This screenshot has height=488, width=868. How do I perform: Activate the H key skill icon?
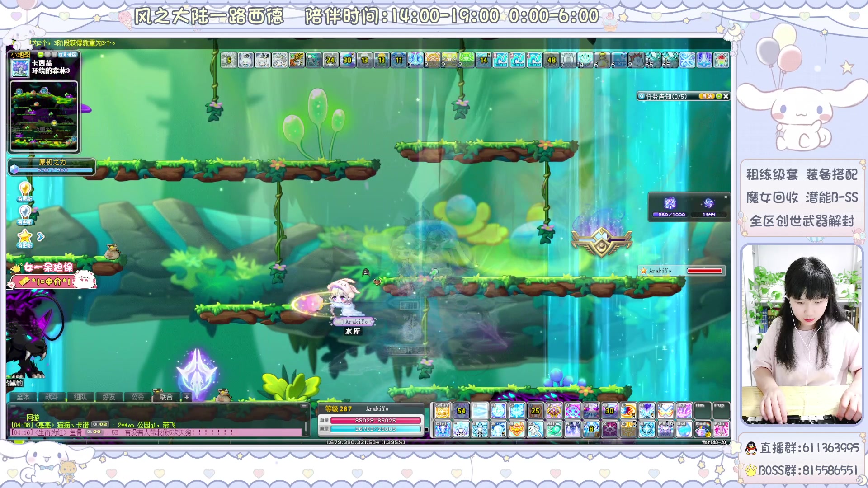pyautogui.click(x=498, y=411)
